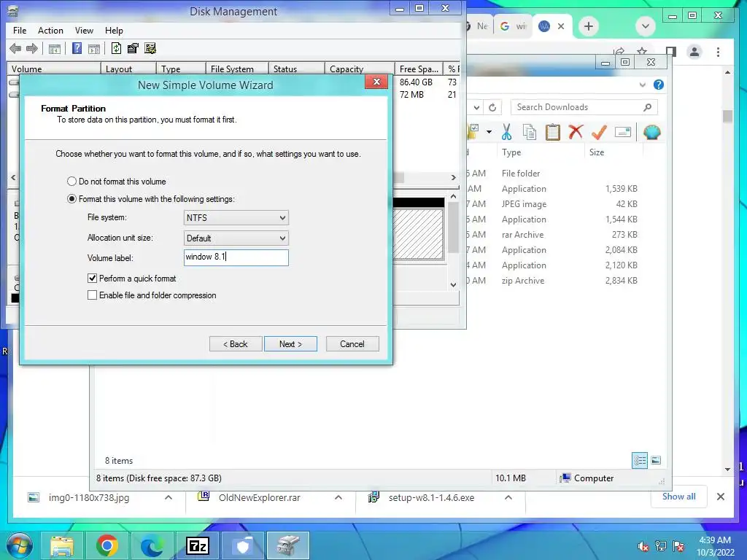This screenshot has height=560, width=747.
Task: Click the Cut scissors icon in Explorer toolbar
Action: coord(506,132)
